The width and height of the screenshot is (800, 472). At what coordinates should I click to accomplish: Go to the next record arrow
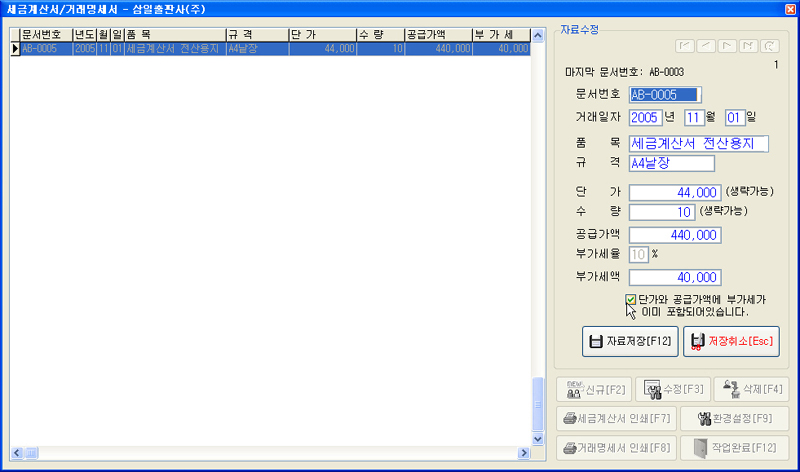pos(727,46)
